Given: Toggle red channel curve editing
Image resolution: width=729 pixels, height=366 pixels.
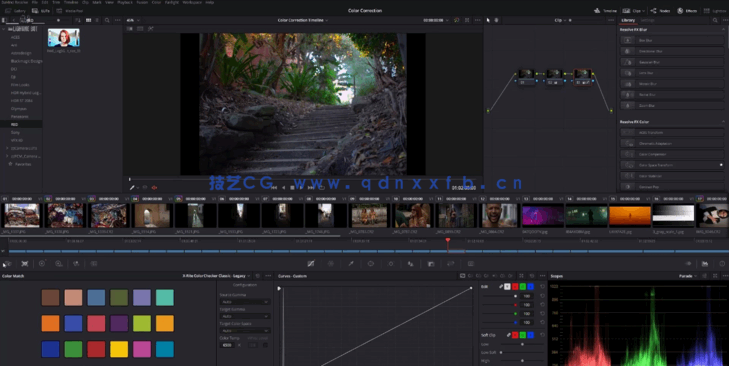Looking at the screenshot, I should tap(515, 286).
